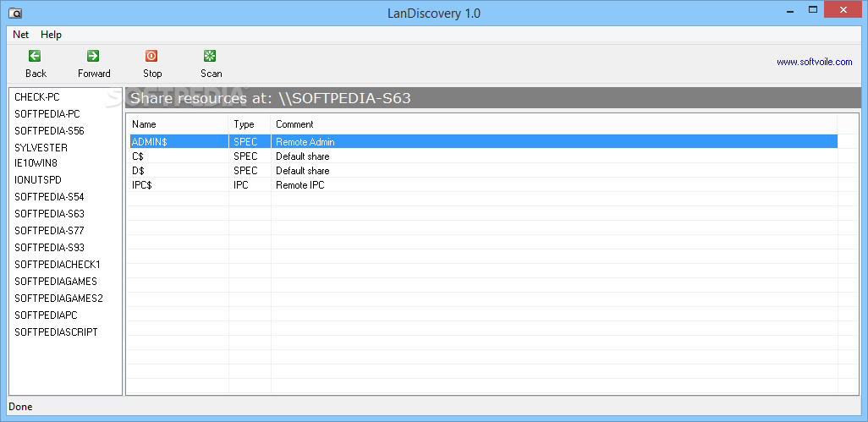The image size is (868, 422).
Task: Click the SPEC type cell in the D$ row
Action: pos(245,170)
